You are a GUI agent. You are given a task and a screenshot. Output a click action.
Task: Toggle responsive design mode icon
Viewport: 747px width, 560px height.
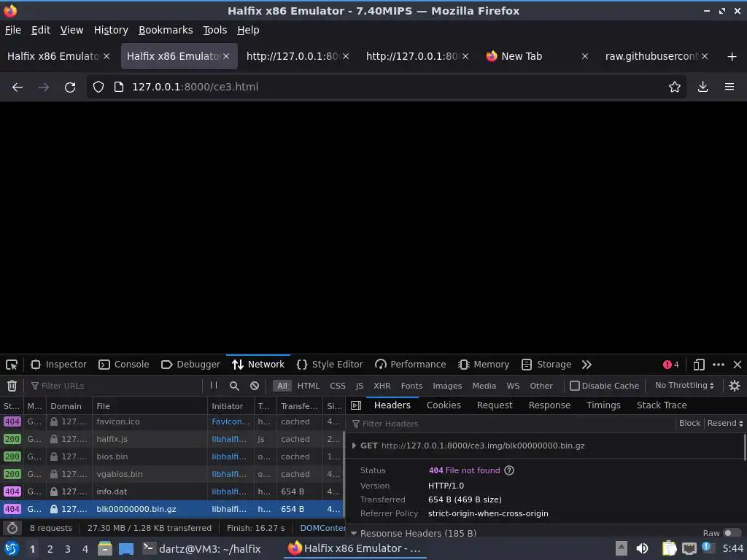(x=699, y=365)
